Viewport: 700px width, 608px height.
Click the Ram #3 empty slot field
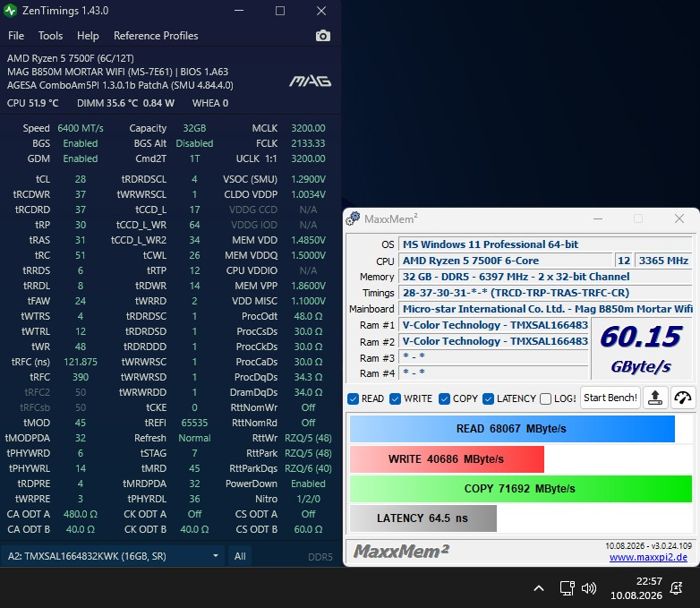(x=494, y=357)
